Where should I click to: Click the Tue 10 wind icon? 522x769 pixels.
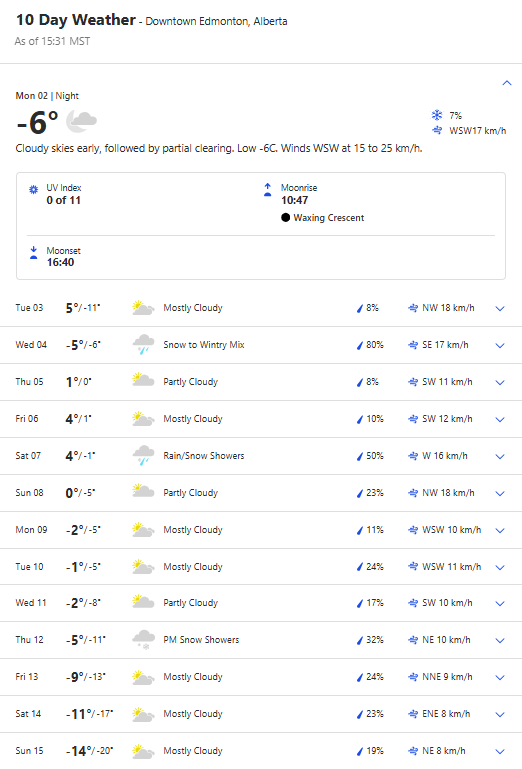coord(413,567)
